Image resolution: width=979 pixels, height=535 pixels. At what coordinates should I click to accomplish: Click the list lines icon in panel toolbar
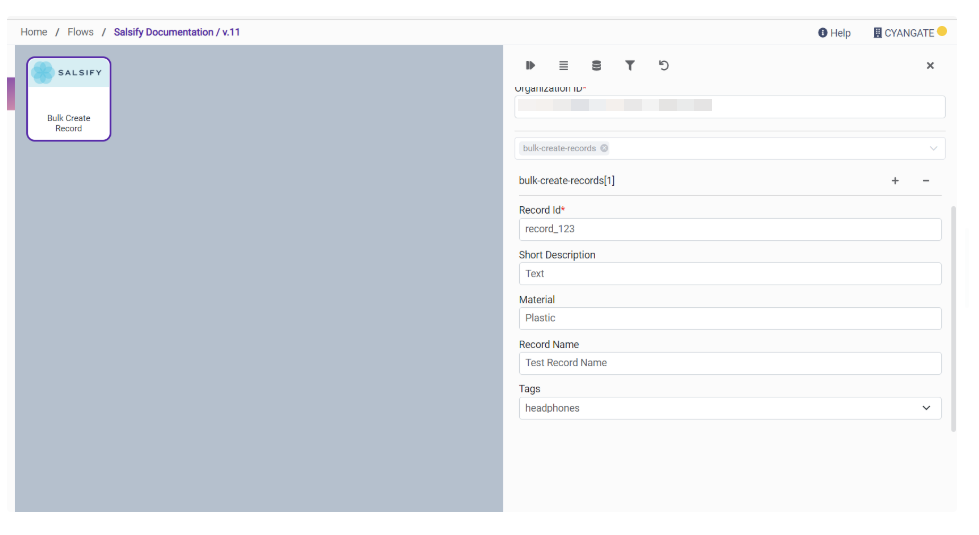pos(563,66)
